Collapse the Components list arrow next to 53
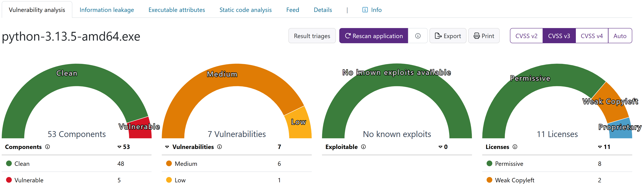The height and width of the screenshot is (188, 644). 119,147
